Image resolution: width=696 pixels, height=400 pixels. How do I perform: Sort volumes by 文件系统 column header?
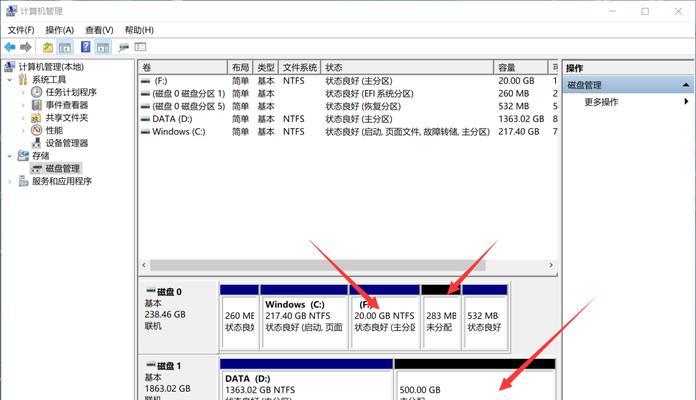click(299, 67)
